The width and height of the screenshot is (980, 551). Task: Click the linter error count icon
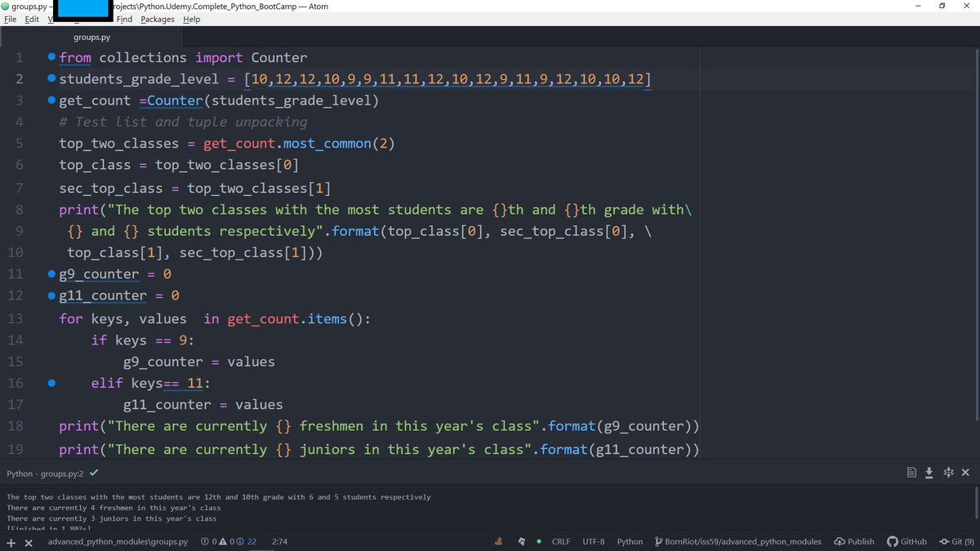[x=204, y=542]
